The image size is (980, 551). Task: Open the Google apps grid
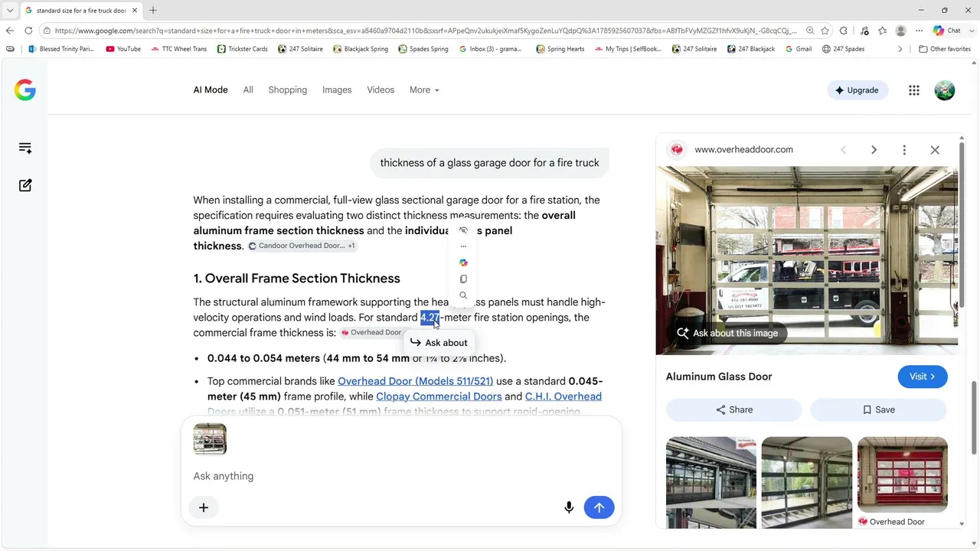coord(914,90)
